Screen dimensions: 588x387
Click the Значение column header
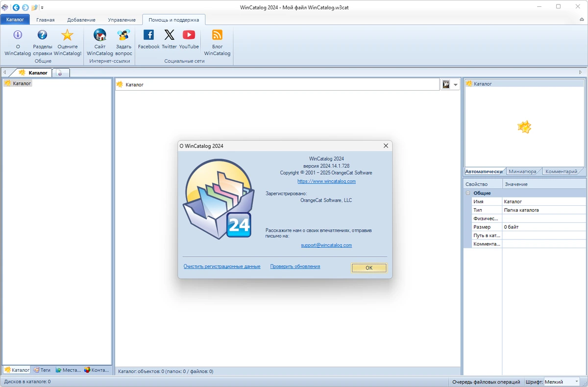coord(544,184)
